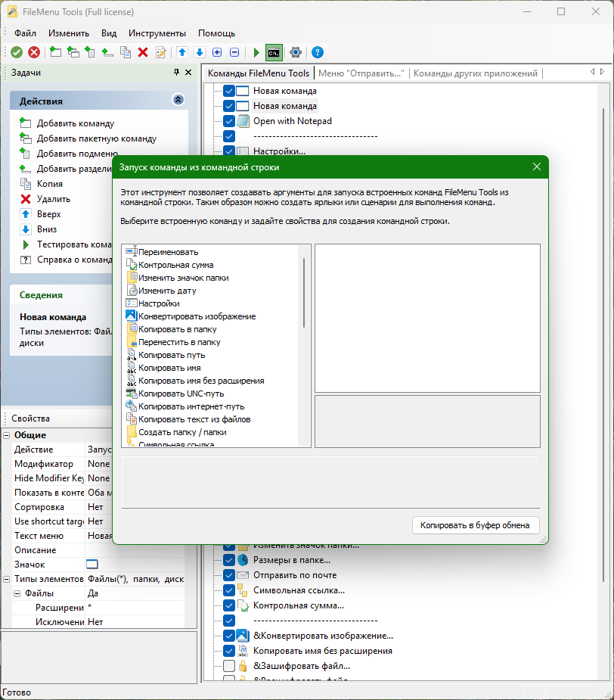Click Добавить команду action link
Viewport: 614px width, 700px height.
click(76, 123)
